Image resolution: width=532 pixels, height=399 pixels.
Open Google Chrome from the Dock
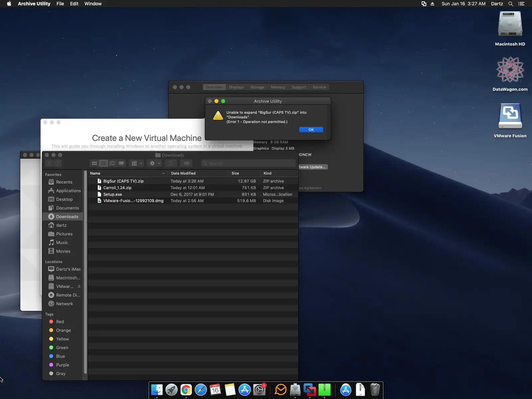pyautogui.click(x=186, y=389)
